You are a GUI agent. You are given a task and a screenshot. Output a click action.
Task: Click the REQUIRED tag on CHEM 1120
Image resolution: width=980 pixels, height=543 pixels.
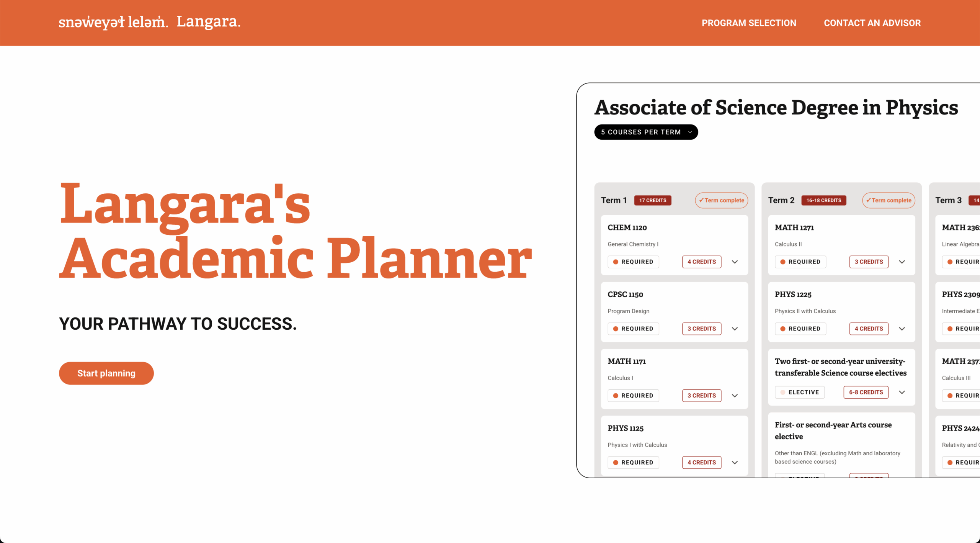click(x=633, y=262)
